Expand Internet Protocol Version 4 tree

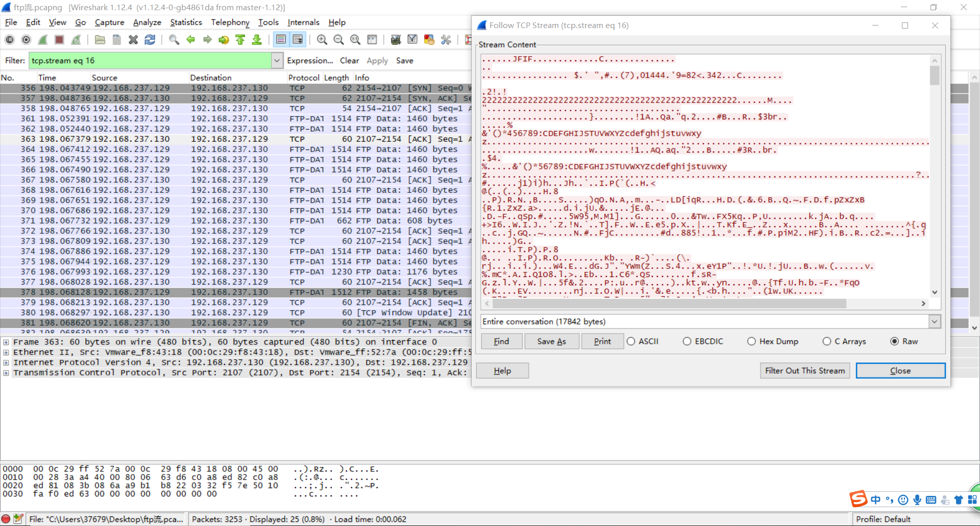6,363
